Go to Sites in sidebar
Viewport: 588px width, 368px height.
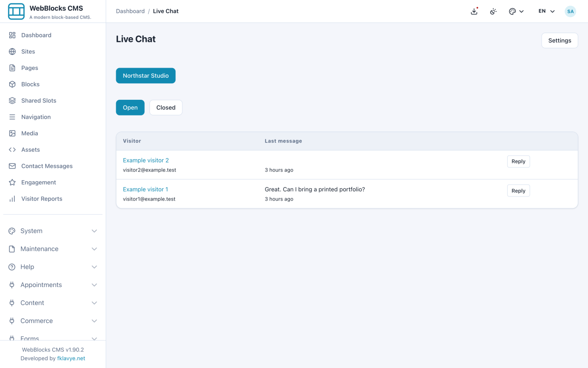[x=53, y=52]
